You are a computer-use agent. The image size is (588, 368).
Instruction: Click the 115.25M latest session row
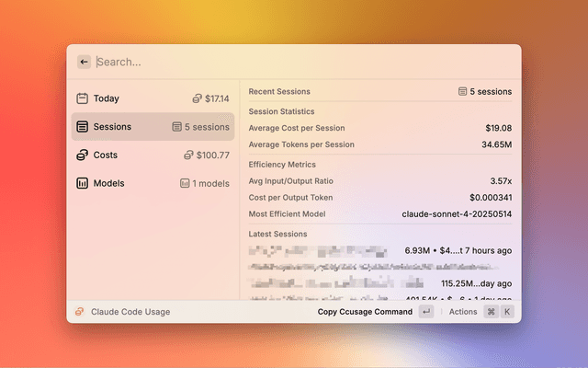380,283
